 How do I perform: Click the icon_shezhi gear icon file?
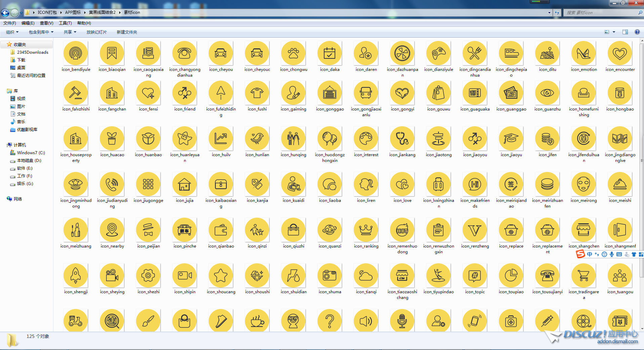point(148,276)
